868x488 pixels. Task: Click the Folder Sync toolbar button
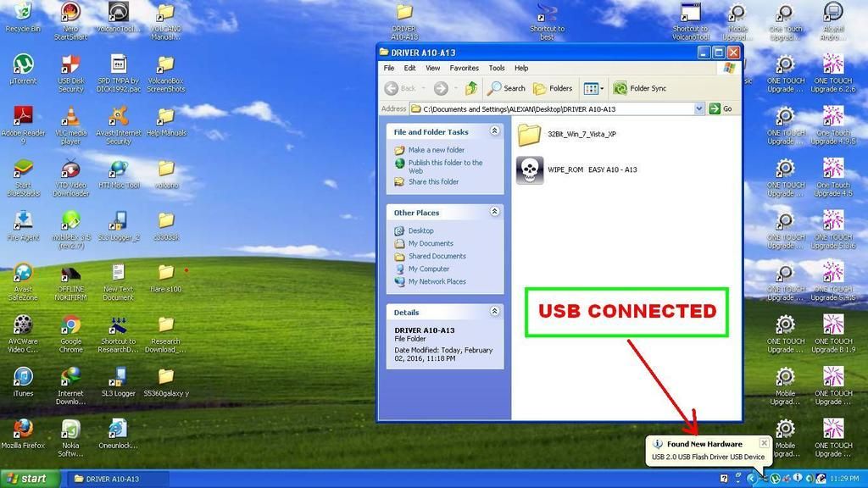(639, 88)
